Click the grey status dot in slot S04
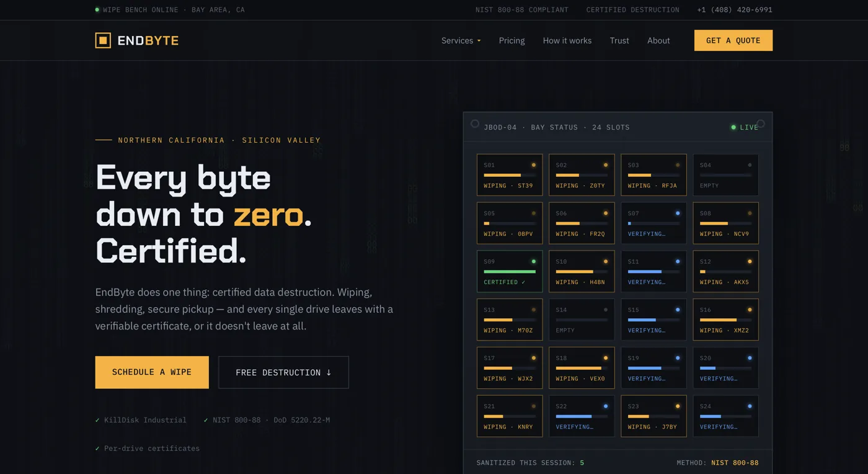868x474 pixels. (x=750, y=165)
